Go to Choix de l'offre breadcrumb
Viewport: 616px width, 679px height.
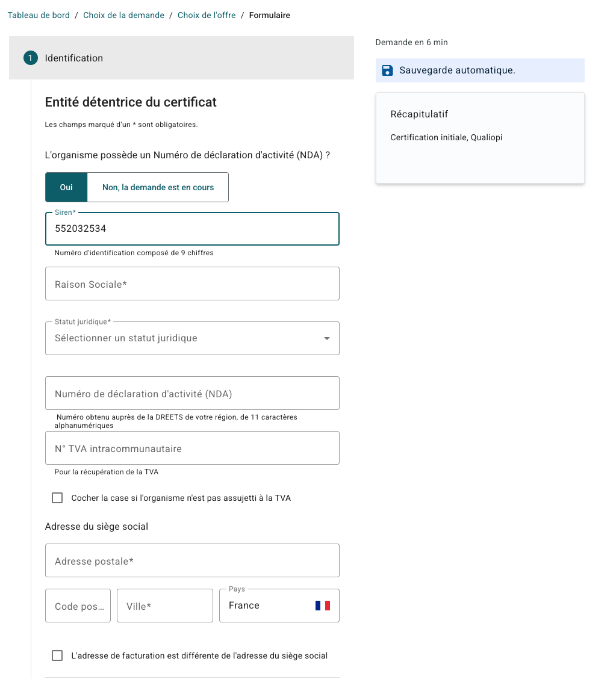(207, 15)
